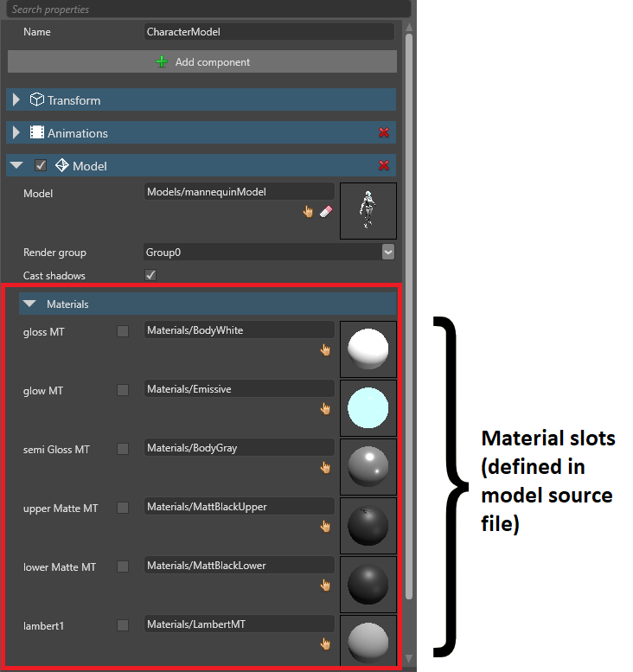Pick asset for glow MT material slot
Viewport: 633px width, 672px height.
pos(326,409)
